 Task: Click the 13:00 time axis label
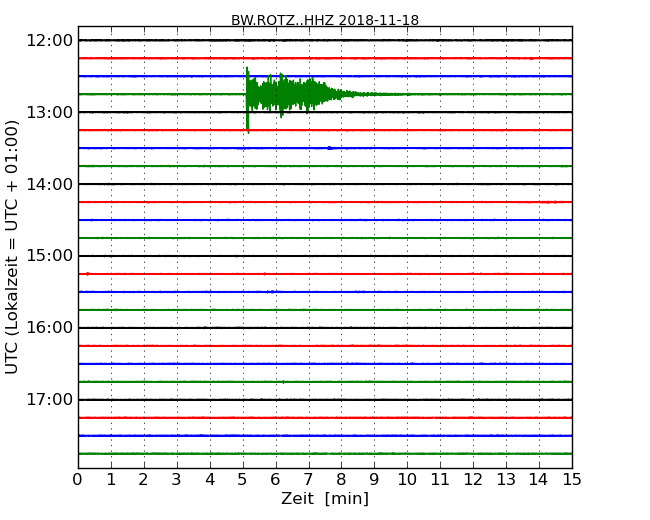(49, 112)
